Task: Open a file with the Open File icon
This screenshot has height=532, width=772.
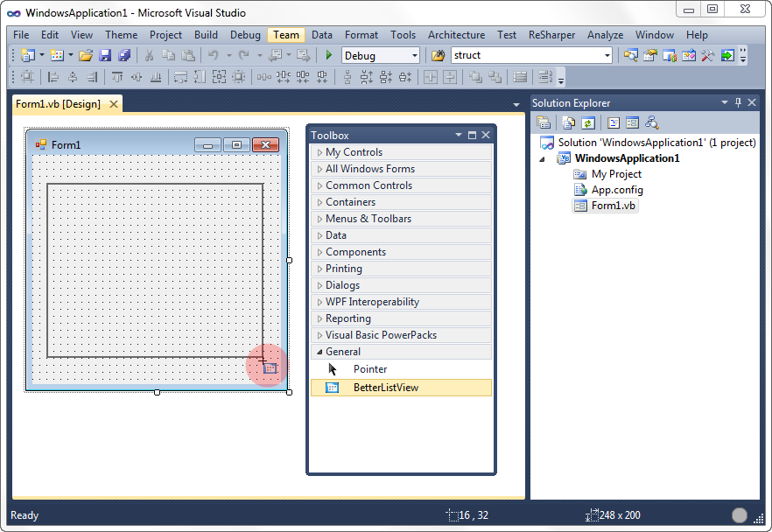Action: 85,55
